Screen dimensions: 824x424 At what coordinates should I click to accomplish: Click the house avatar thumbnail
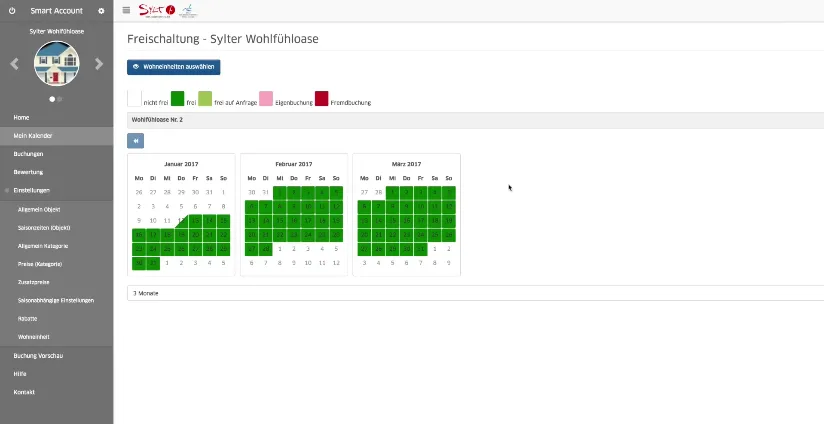(x=57, y=63)
